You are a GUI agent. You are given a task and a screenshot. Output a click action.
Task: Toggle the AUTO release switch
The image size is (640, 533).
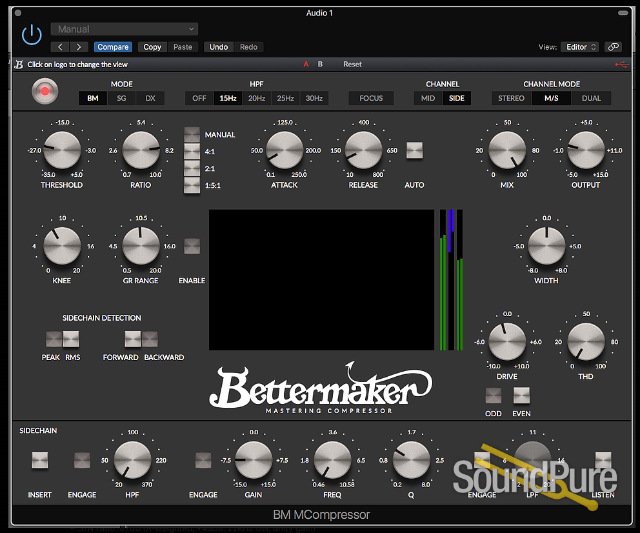(415, 150)
